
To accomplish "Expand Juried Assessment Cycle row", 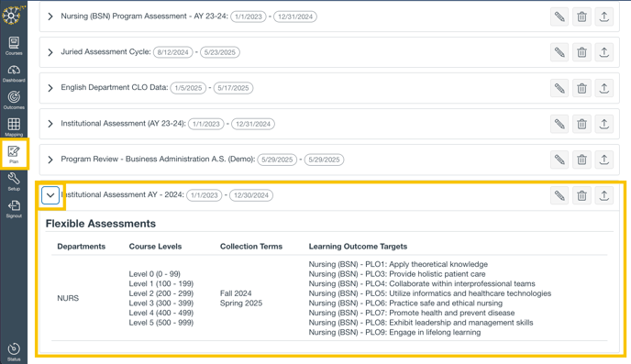I will pos(50,52).
